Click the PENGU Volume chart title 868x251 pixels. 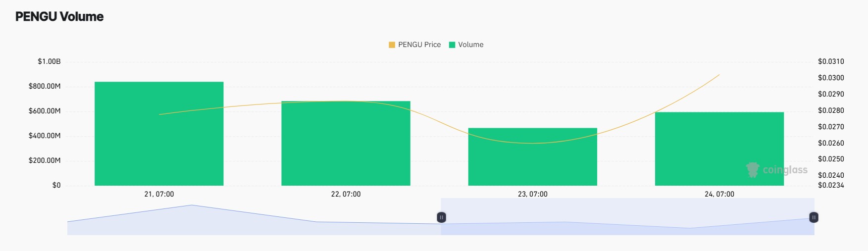click(59, 16)
